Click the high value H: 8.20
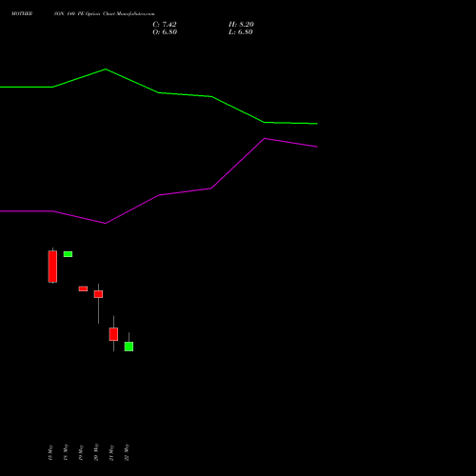 [x=241, y=24]
